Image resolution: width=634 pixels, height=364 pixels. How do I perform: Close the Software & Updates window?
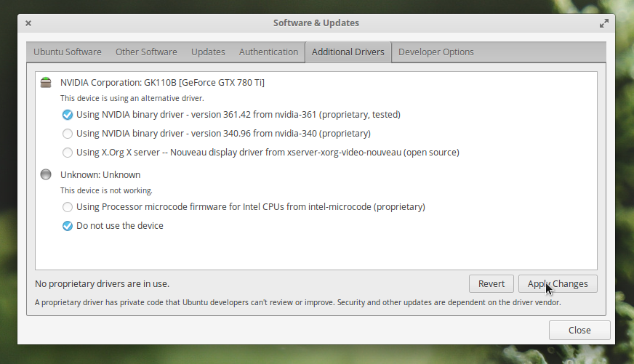coord(28,23)
